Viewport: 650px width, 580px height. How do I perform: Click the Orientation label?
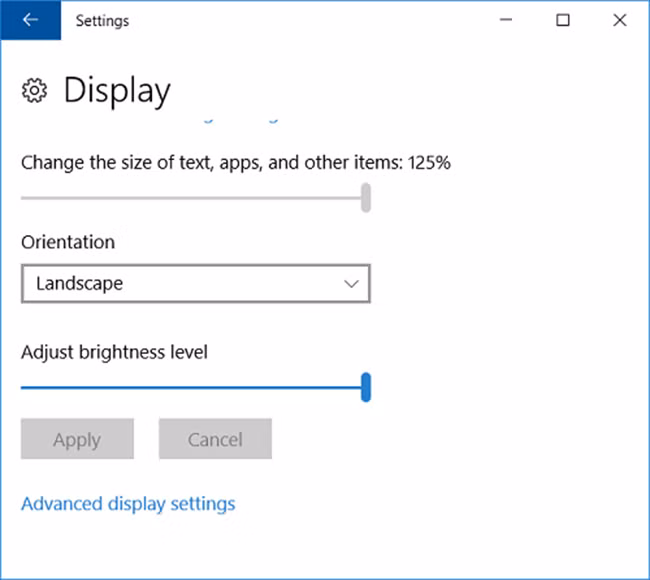[x=68, y=242]
